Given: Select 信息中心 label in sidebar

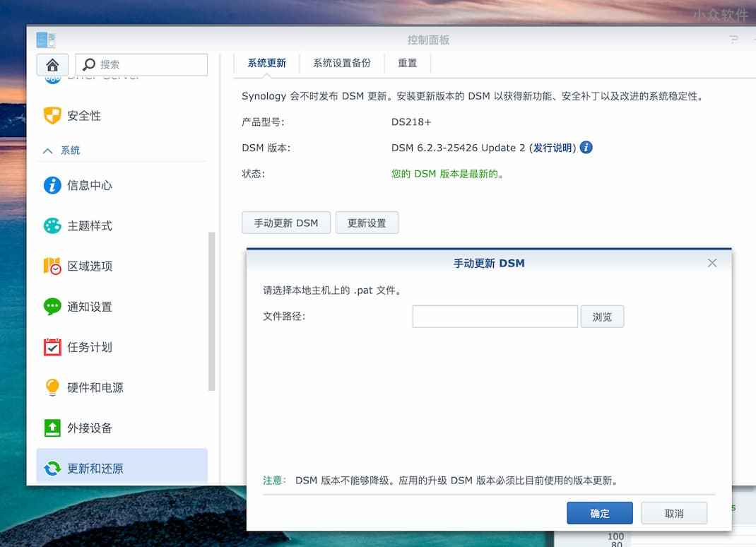Looking at the screenshot, I should point(90,185).
